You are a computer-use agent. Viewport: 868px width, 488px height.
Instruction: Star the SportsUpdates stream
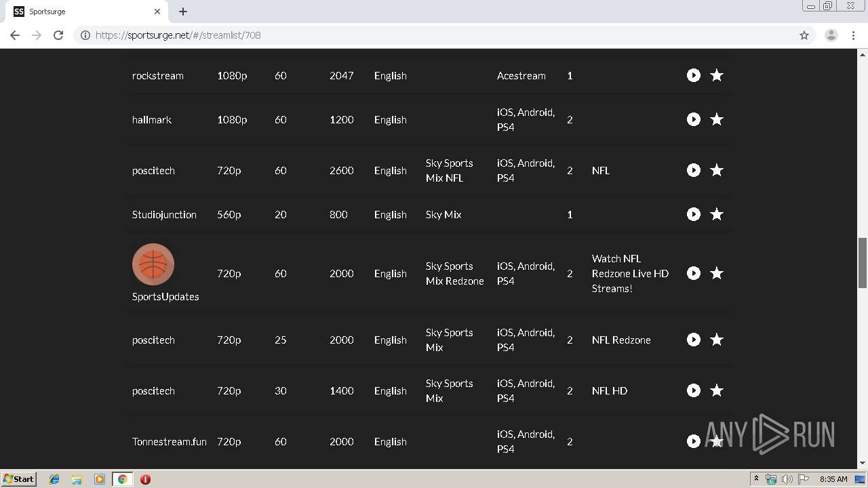[x=716, y=273]
